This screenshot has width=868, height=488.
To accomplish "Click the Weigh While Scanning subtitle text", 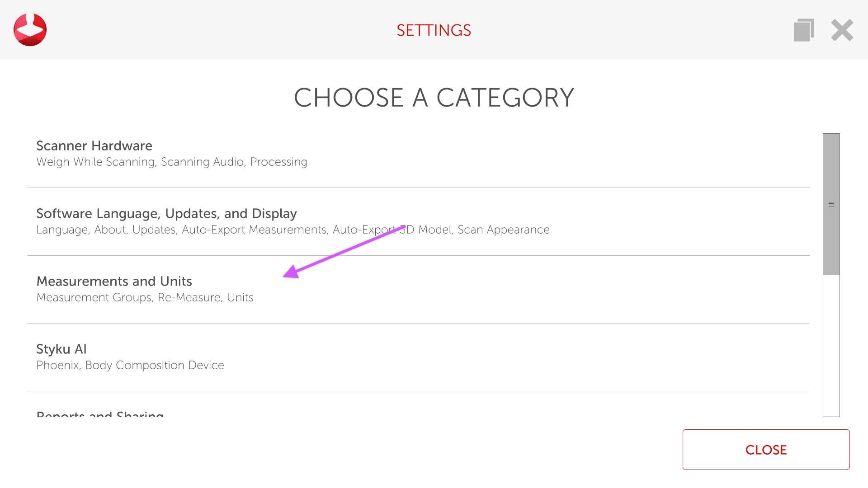I will click(x=172, y=162).
